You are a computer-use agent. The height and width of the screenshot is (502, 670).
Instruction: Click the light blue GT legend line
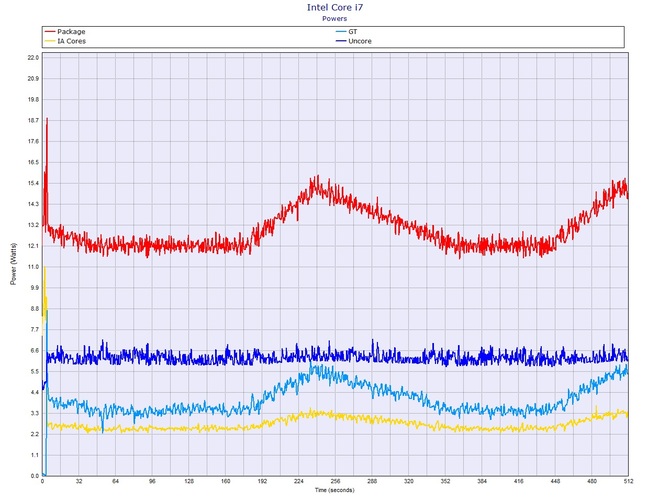(x=341, y=32)
